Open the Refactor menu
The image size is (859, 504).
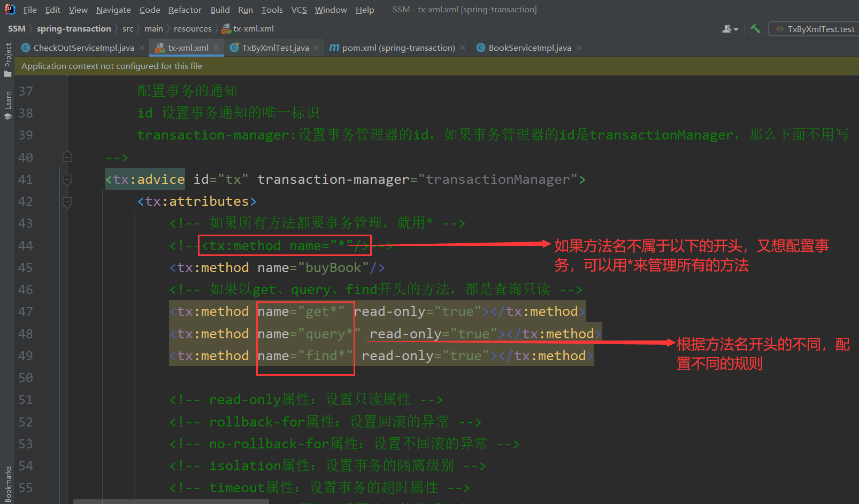tap(185, 10)
